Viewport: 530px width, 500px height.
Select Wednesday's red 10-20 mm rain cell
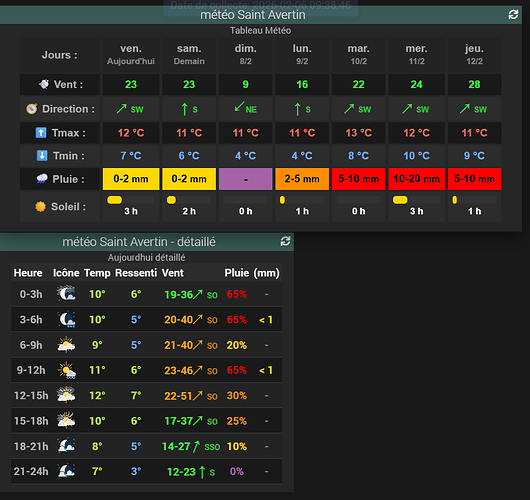[416, 179]
